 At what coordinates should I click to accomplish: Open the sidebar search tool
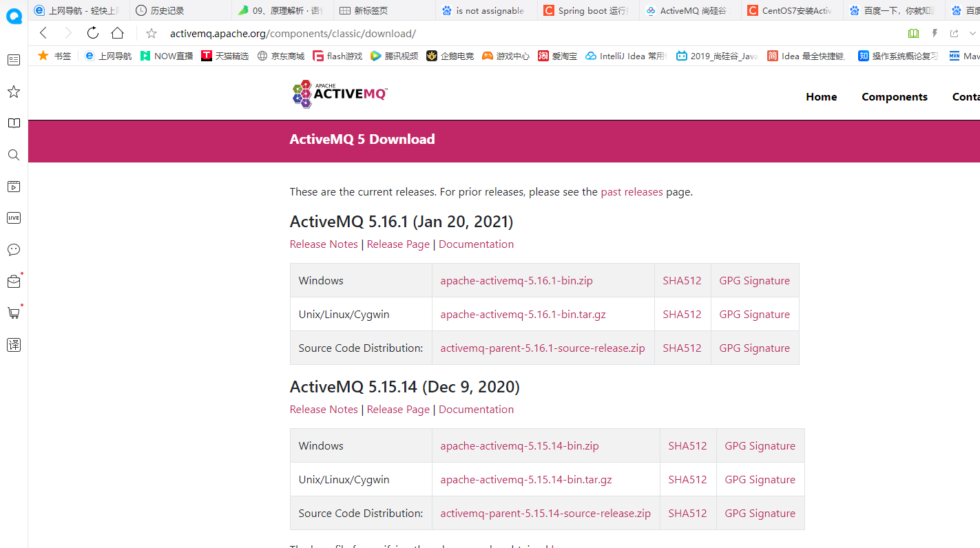click(x=13, y=155)
